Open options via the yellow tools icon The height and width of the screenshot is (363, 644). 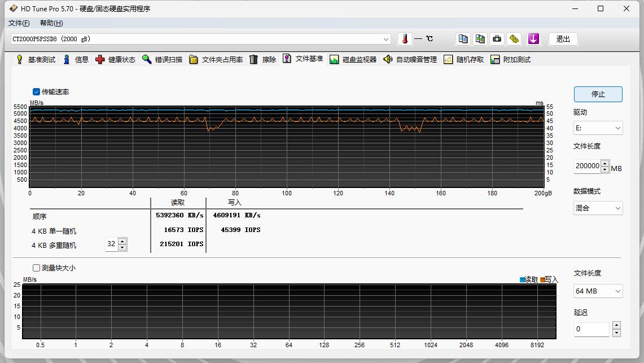coord(514,39)
